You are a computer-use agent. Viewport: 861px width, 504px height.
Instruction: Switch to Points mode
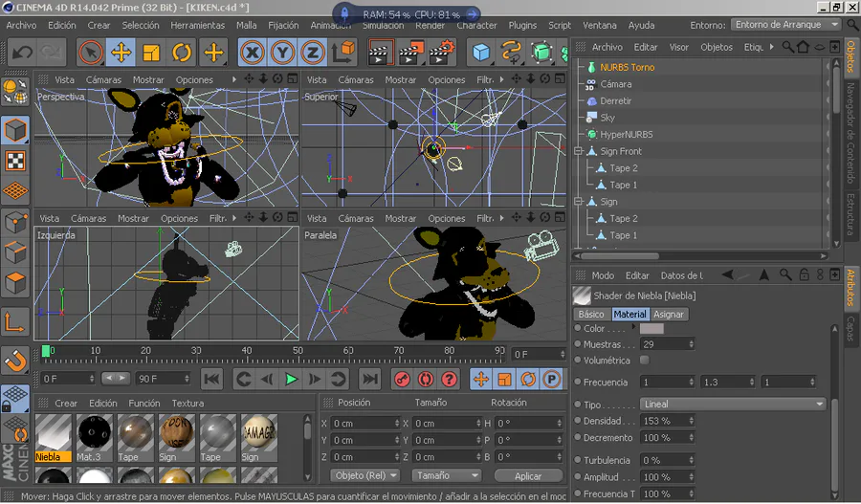(x=15, y=222)
